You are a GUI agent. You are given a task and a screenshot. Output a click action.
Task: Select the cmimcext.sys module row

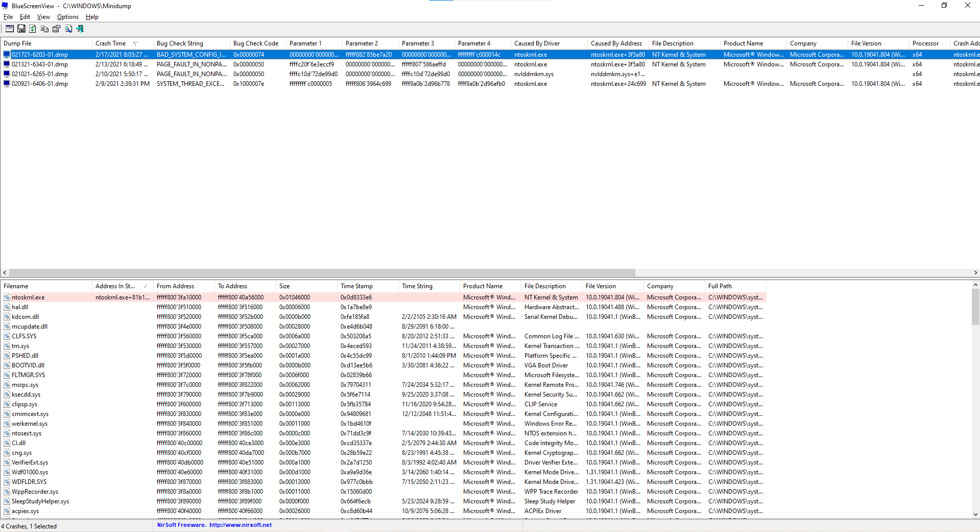click(383, 414)
